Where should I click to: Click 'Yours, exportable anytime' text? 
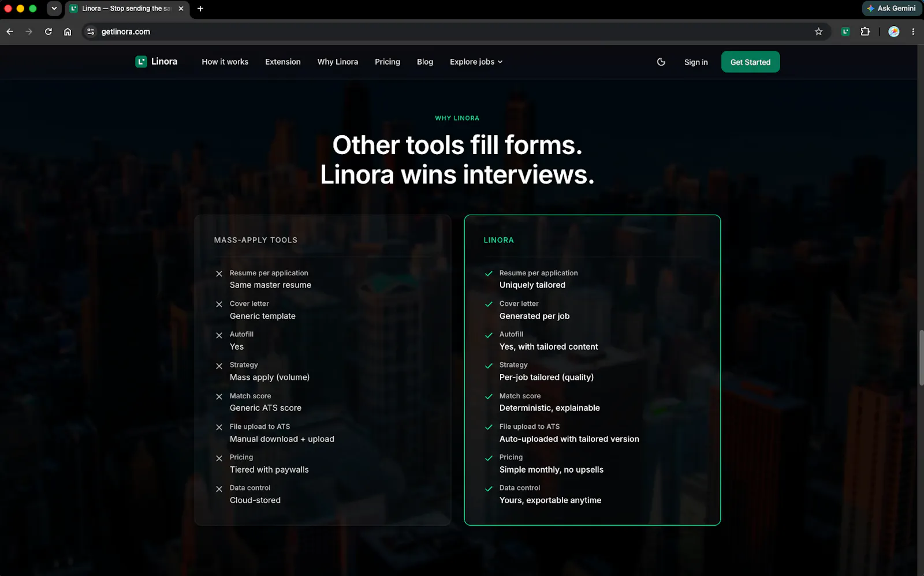(x=550, y=500)
